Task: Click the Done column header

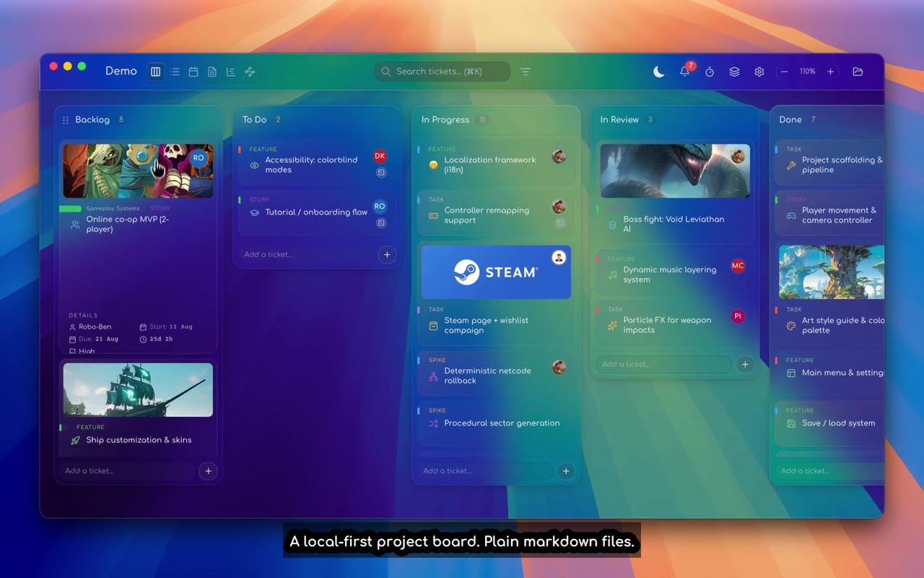Action: [790, 120]
